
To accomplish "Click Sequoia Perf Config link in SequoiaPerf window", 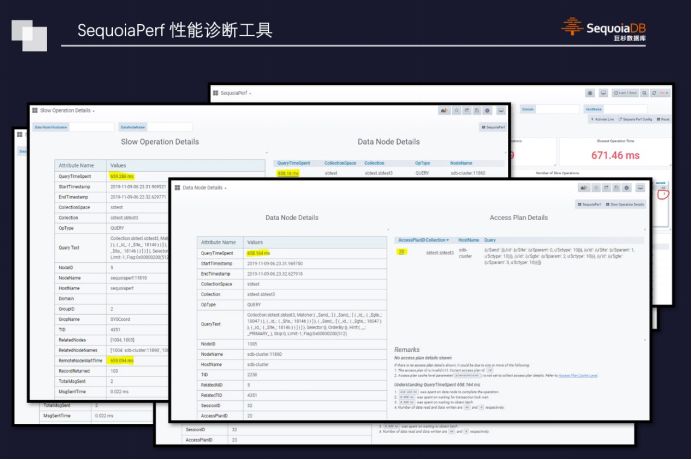I will [x=636, y=120].
